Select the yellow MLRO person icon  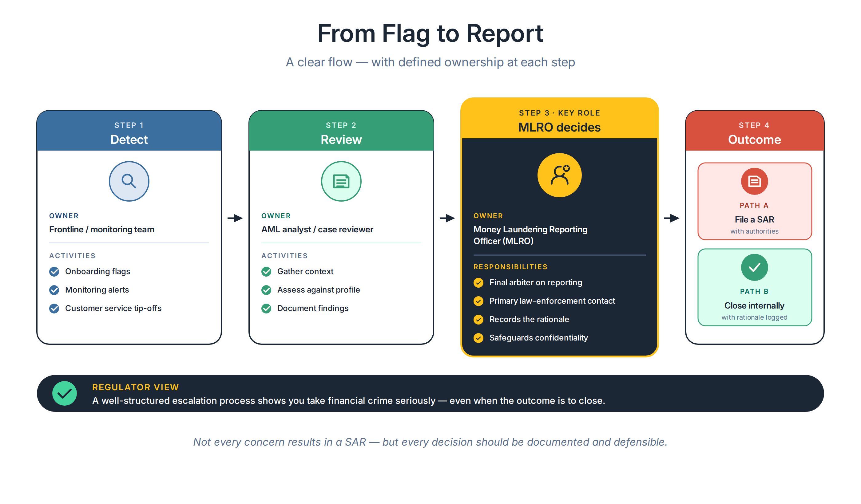[x=559, y=175]
